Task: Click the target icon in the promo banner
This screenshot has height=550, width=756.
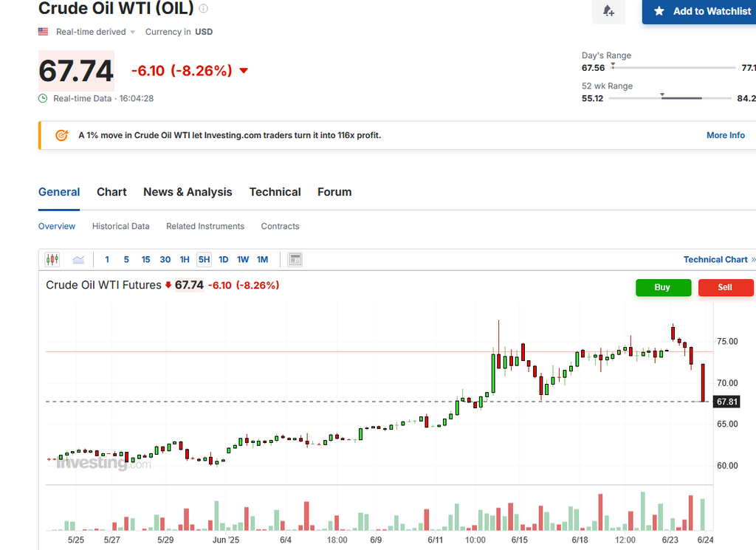Action: [x=62, y=135]
